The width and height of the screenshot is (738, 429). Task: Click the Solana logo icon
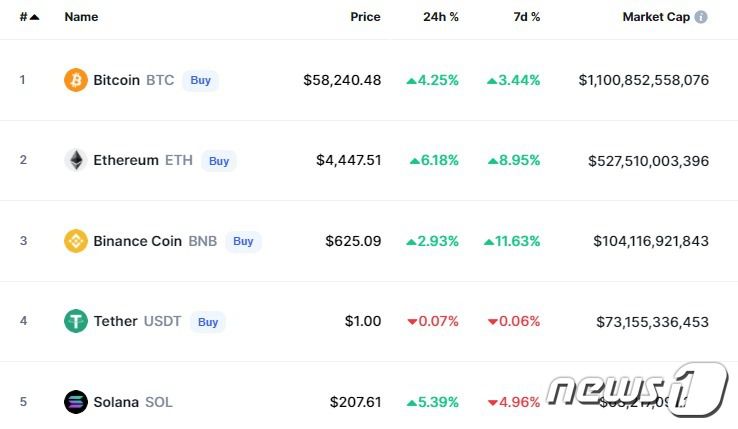[76, 402]
